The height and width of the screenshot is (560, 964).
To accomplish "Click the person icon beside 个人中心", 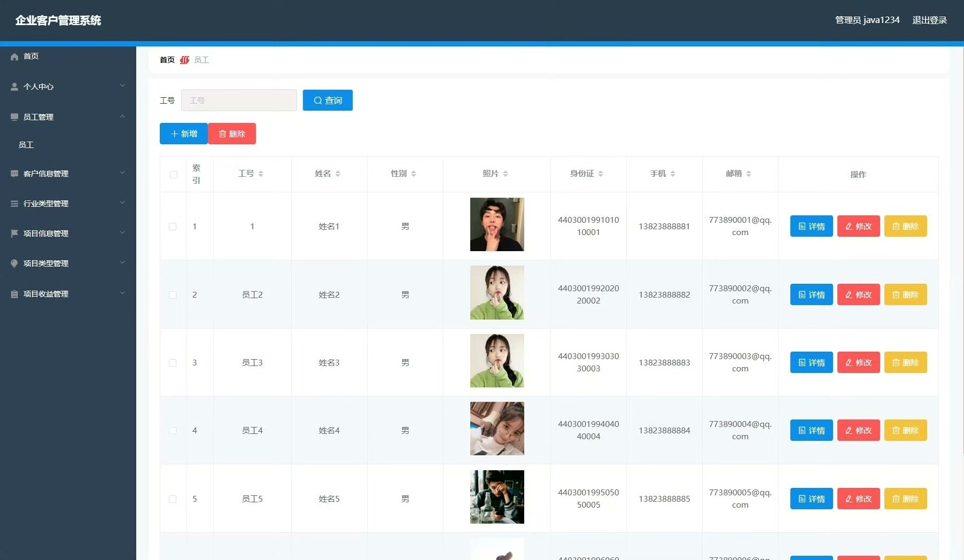I will [14, 87].
